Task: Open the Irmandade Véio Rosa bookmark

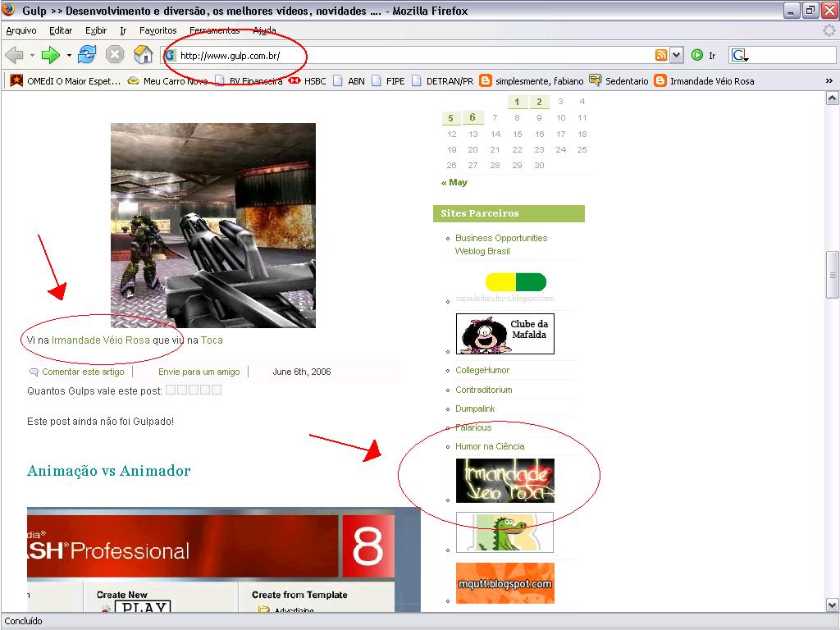Action: tap(705, 81)
